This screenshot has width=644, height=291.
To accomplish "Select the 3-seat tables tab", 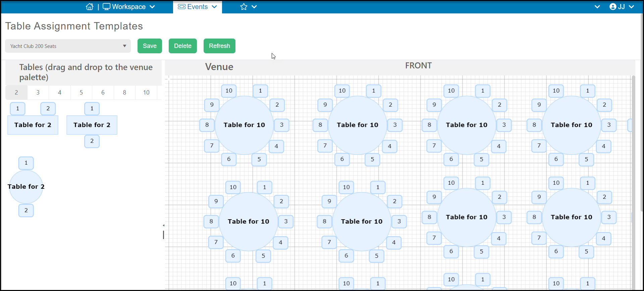I will click(x=38, y=93).
